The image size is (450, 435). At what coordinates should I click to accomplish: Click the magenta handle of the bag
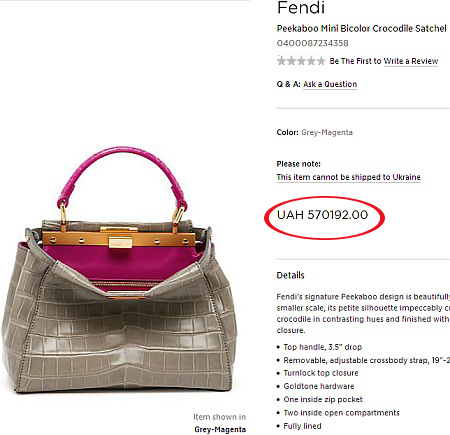[120, 163]
